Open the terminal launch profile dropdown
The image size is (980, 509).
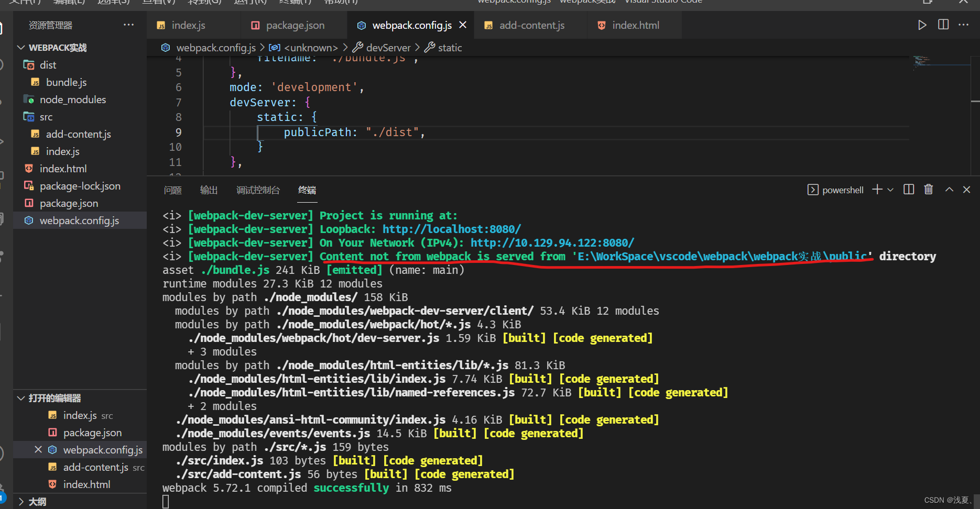coord(890,190)
